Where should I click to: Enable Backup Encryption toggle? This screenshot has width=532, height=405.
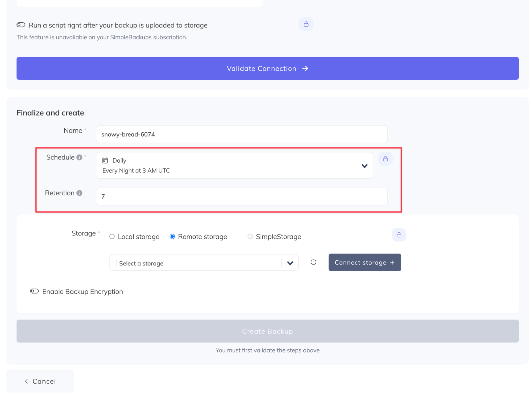(34, 291)
